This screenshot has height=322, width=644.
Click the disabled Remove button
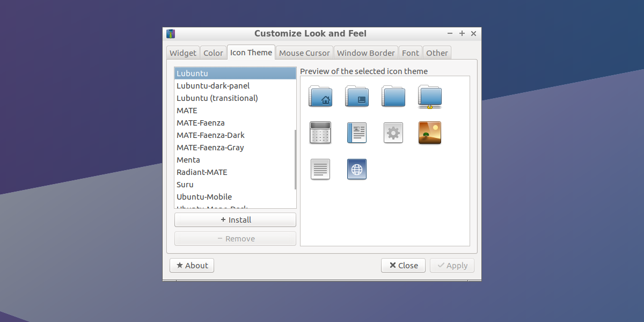[235, 238]
